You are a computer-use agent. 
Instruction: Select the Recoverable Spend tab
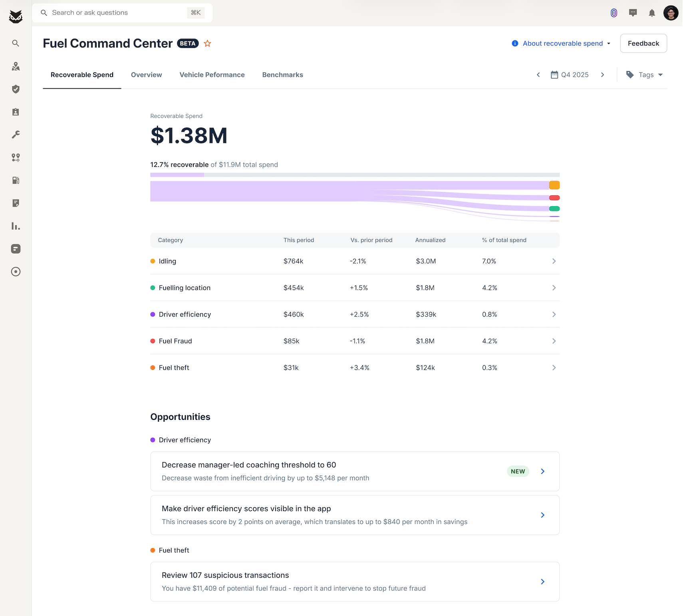pos(82,75)
